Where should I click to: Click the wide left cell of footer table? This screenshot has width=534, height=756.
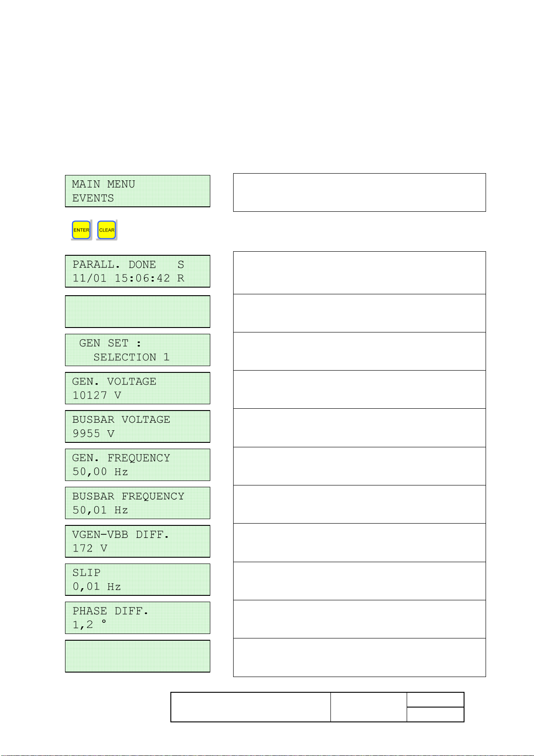coord(251,707)
